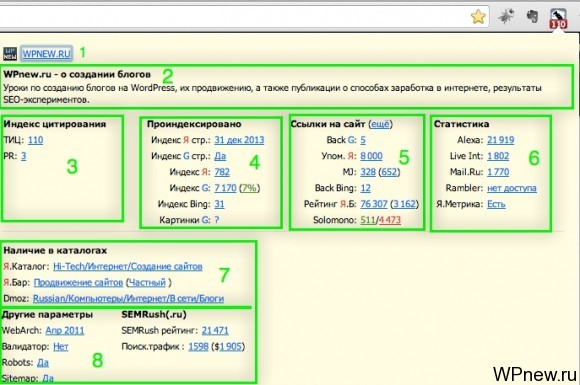
Task: Open Robots Да link
Action: pos(43,362)
